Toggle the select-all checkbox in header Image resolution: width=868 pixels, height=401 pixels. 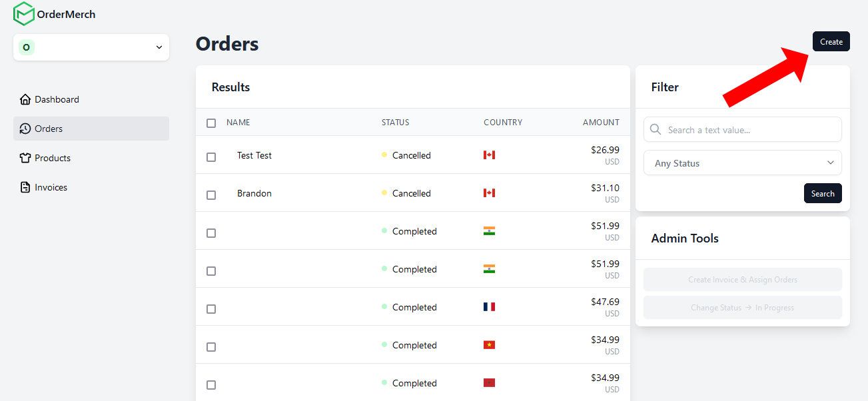211,123
